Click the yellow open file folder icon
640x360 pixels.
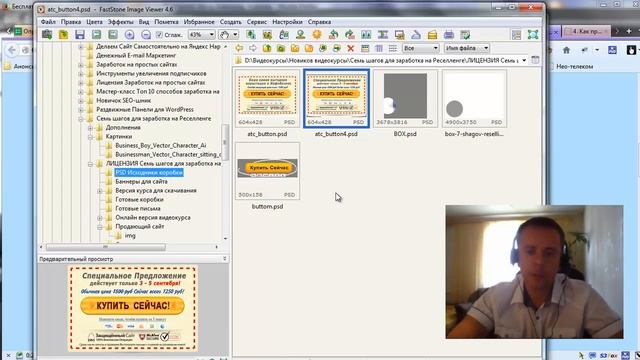point(63,35)
